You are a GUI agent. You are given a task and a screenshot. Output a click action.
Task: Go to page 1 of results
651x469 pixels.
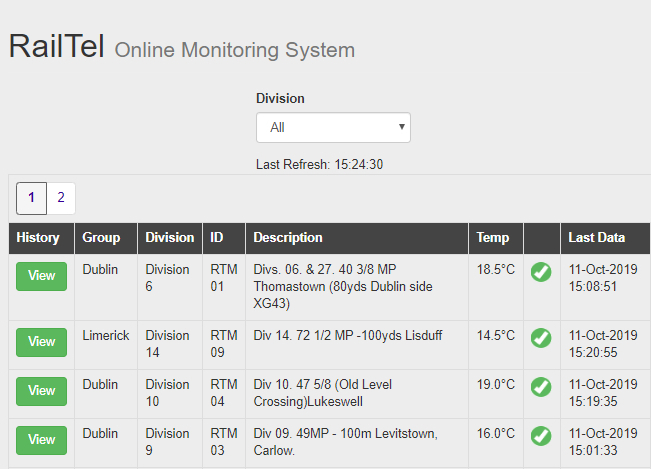31,198
